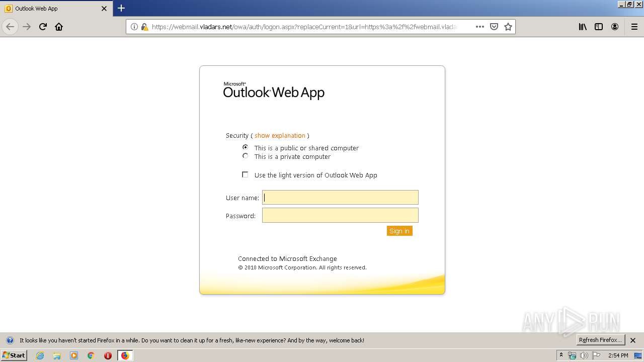Open the page actions three-dots menu
The image size is (644, 362).
[x=479, y=27]
